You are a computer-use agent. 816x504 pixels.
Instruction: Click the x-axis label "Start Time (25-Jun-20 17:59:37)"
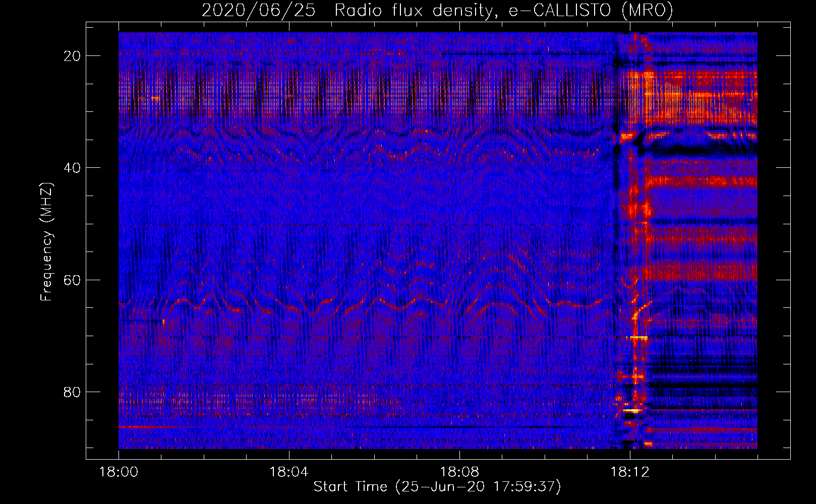coord(437,487)
